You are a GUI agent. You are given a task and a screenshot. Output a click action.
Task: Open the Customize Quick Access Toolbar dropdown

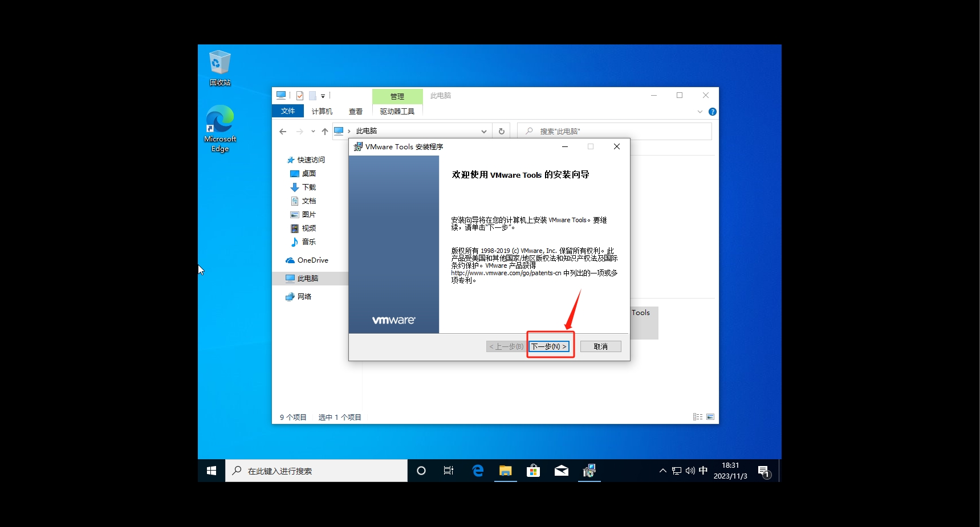323,96
